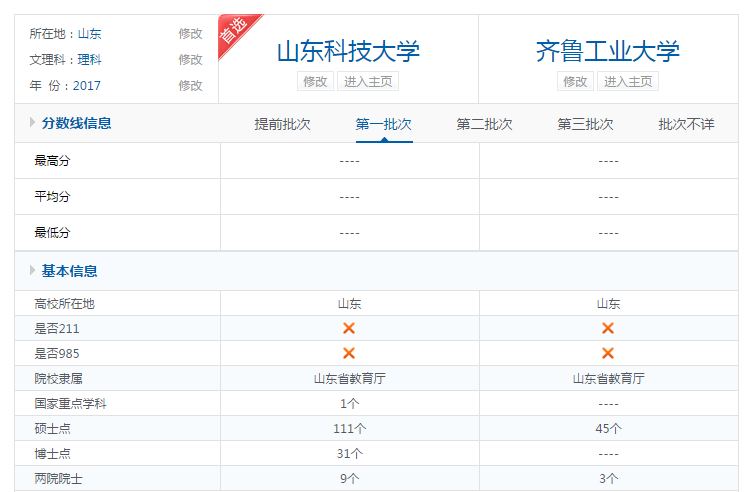The height and width of the screenshot is (492, 747).
Task: Click the 是否211 cross icon for 齐鲁工业大学
Action: click(608, 328)
